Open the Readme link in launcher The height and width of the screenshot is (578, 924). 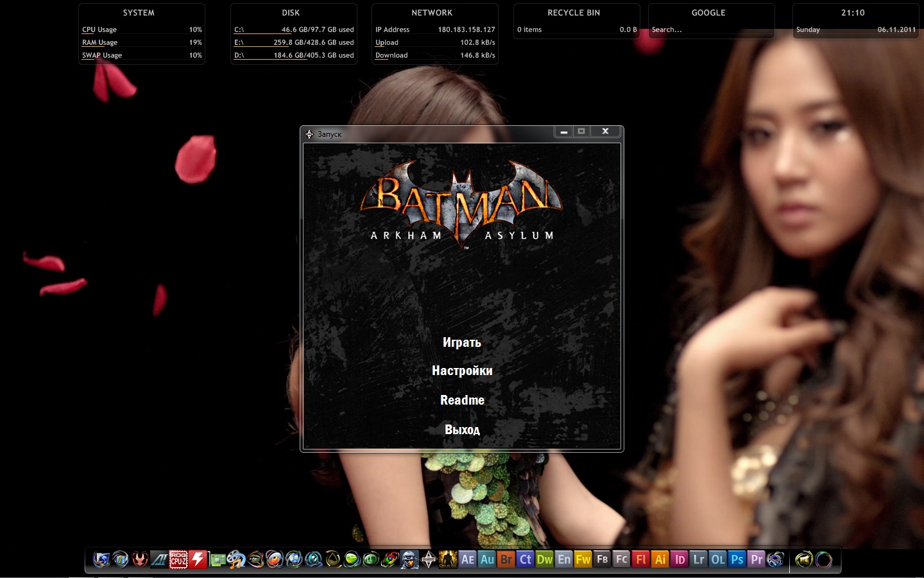(462, 400)
